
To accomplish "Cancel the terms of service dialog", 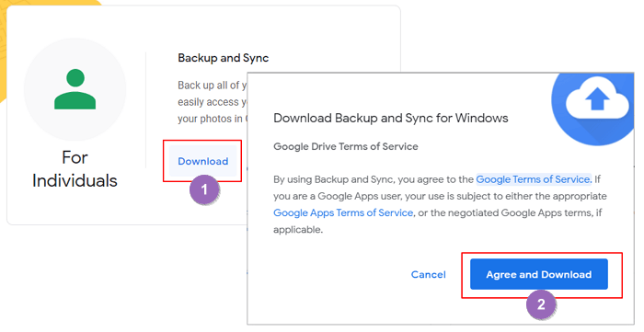I will [429, 274].
